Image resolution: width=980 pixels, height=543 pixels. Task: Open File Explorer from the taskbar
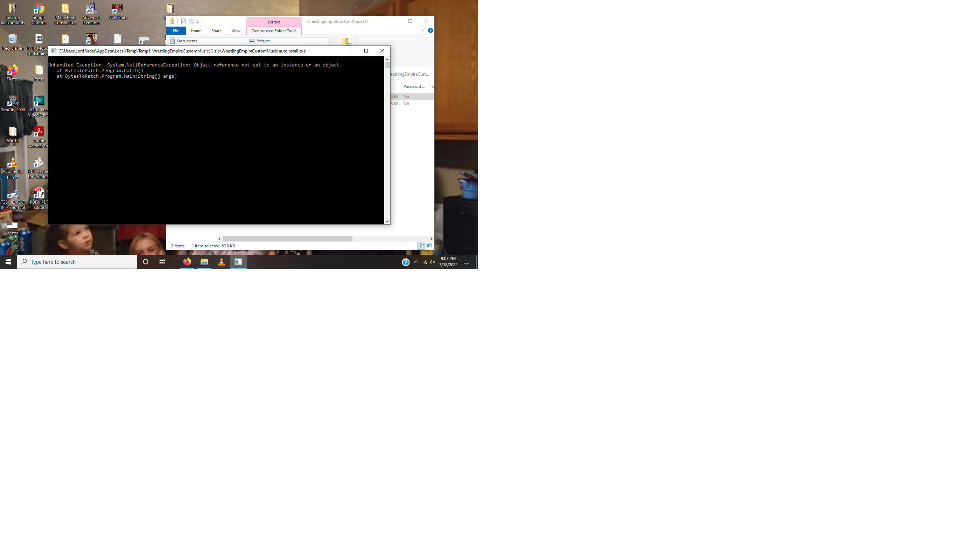pyautogui.click(x=204, y=262)
